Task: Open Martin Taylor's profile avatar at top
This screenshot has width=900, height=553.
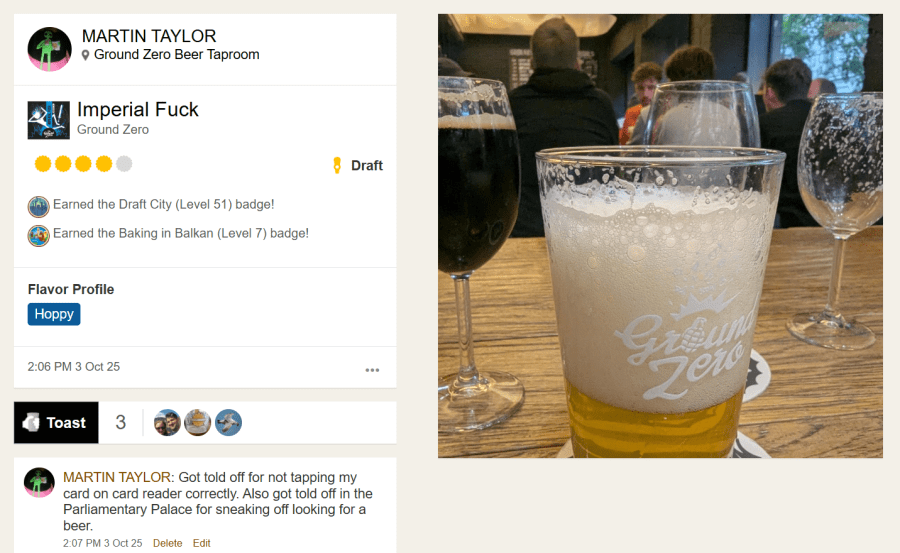Action: (x=49, y=49)
